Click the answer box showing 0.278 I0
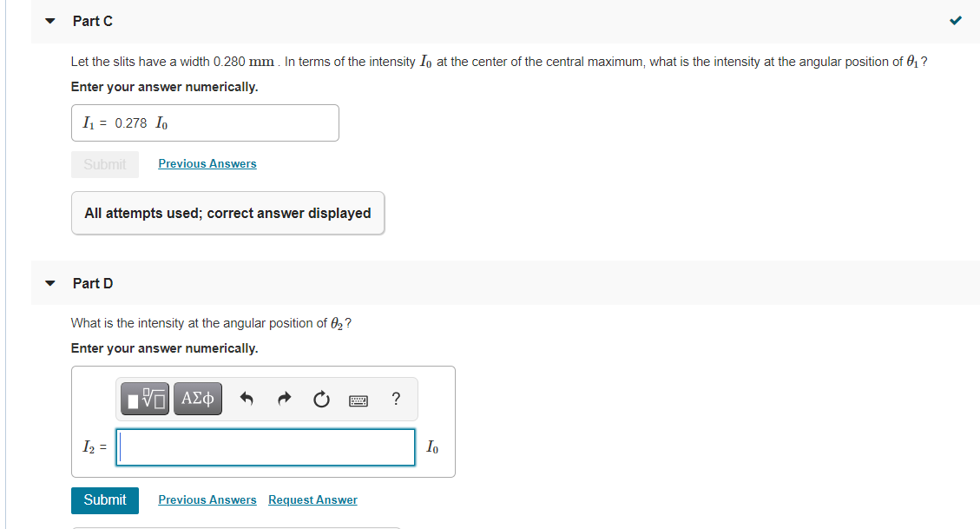The height and width of the screenshot is (529, 980). pos(205,122)
